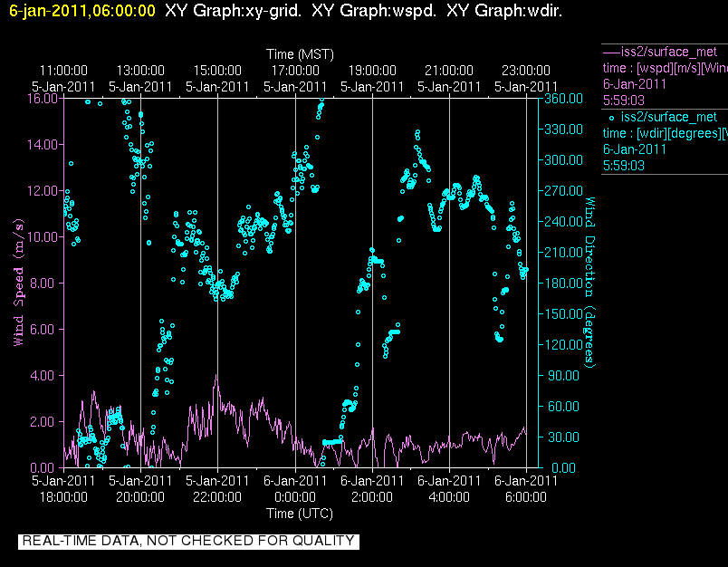The image size is (728, 567).
Task: Click the 360.00 wind direction tick value
Action: pos(563,99)
